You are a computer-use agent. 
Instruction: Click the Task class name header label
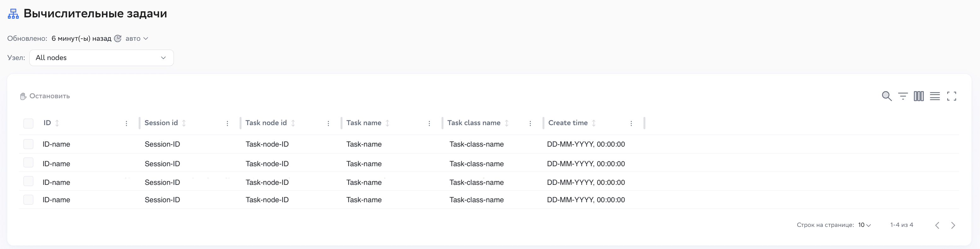point(474,123)
